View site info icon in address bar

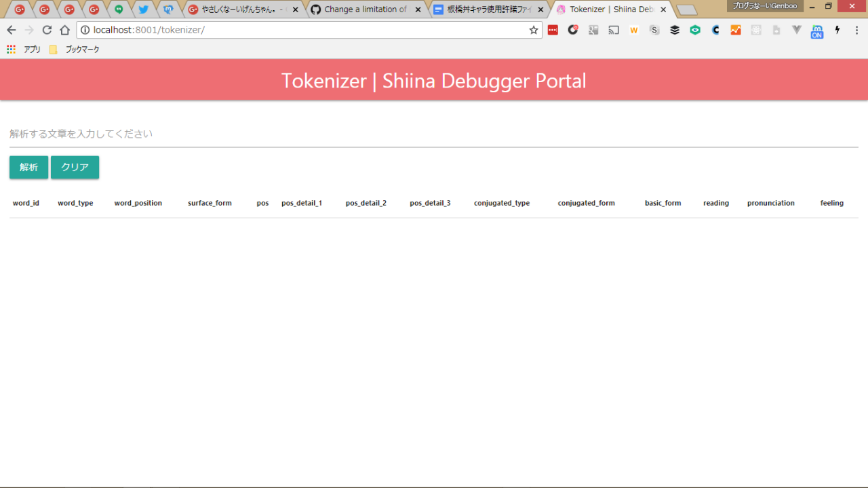tap(85, 30)
